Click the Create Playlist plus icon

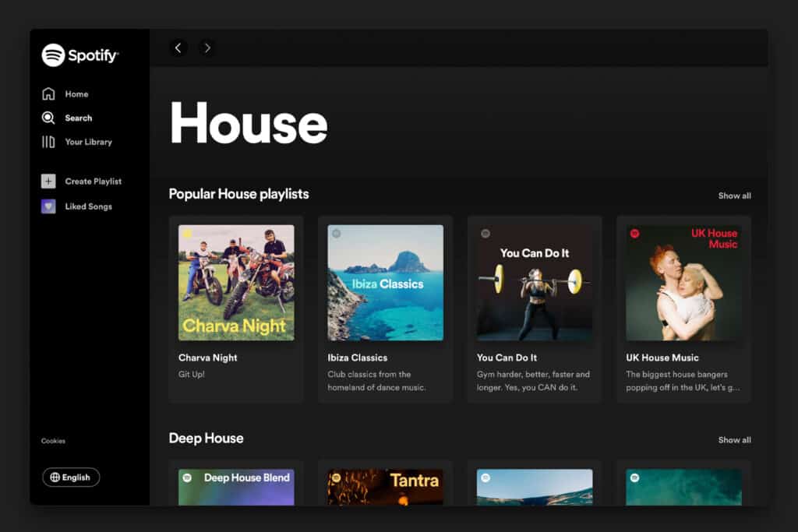(48, 181)
